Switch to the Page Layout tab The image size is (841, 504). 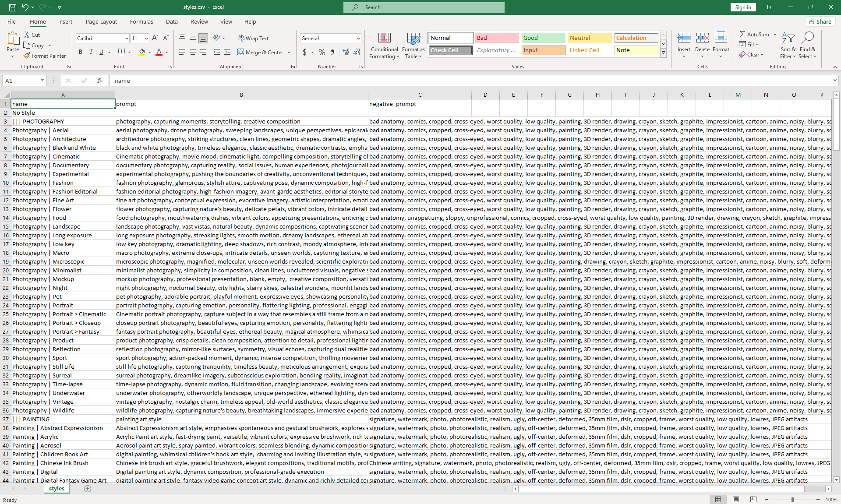point(101,21)
